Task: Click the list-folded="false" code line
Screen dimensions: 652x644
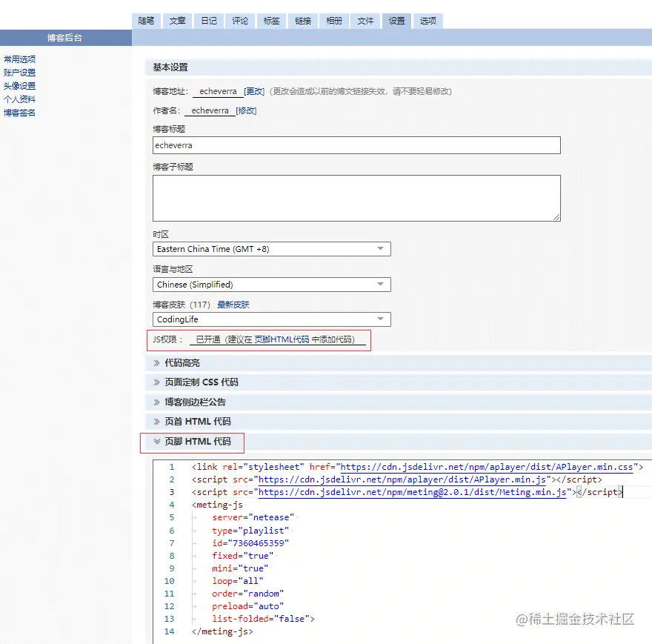Action: pyautogui.click(x=263, y=619)
